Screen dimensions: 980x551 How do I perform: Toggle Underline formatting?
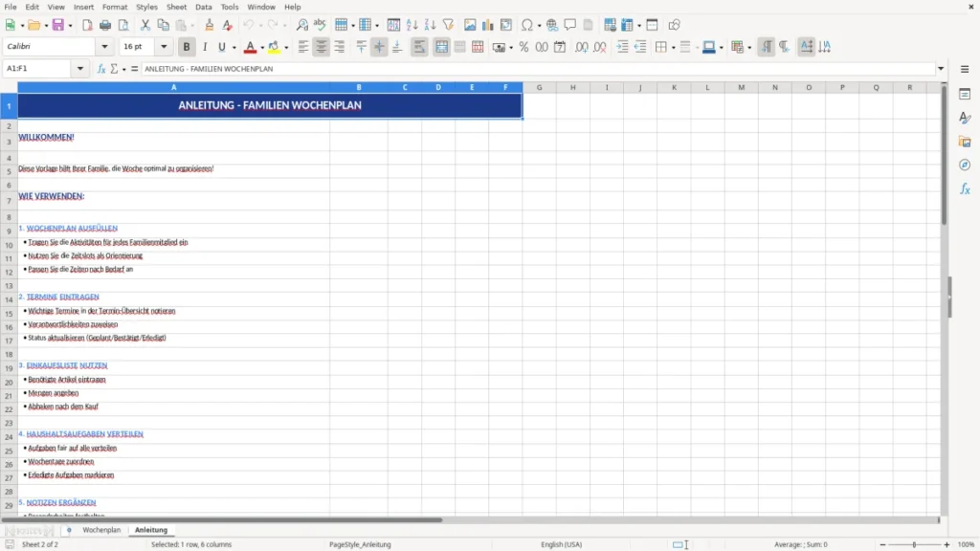click(222, 47)
